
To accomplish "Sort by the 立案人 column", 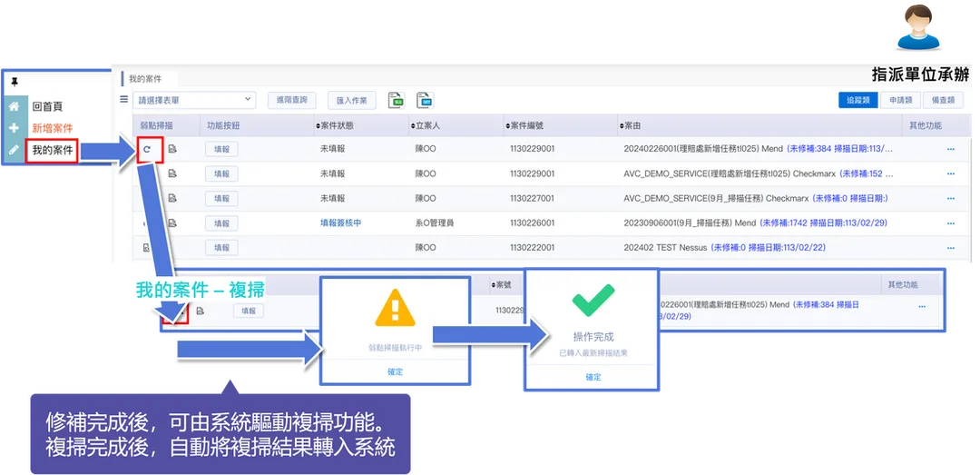I will (x=425, y=126).
